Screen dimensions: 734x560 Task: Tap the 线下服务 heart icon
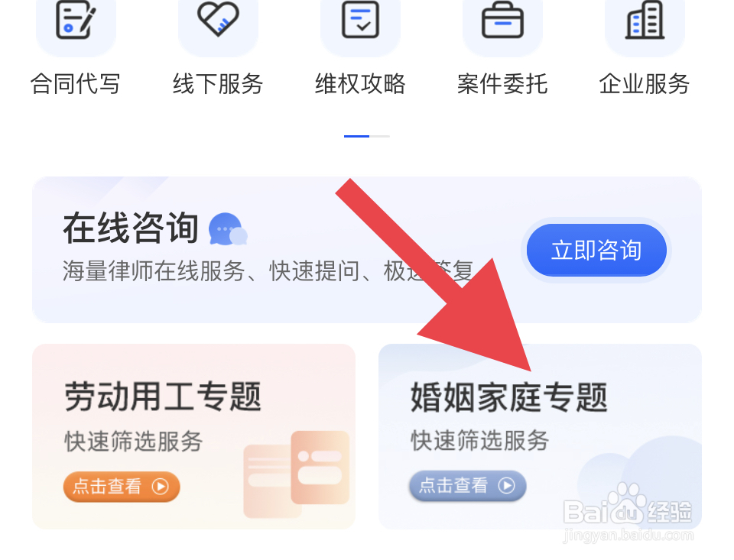(x=218, y=19)
